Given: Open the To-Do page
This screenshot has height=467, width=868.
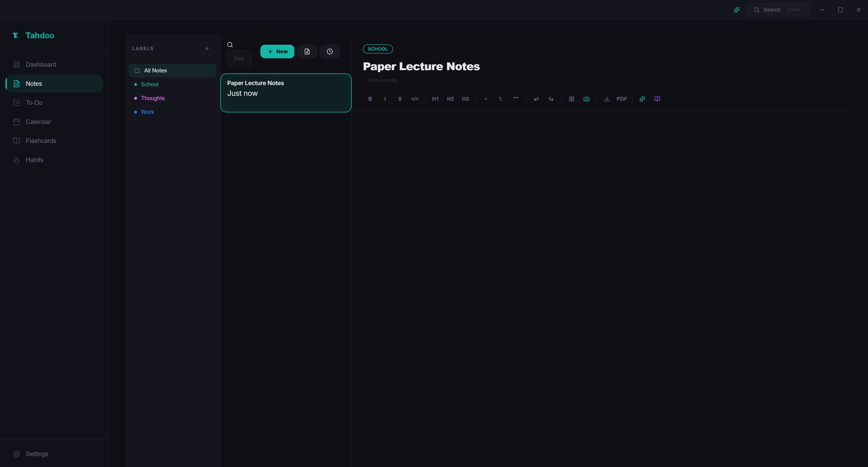Looking at the screenshot, I should (x=54, y=103).
